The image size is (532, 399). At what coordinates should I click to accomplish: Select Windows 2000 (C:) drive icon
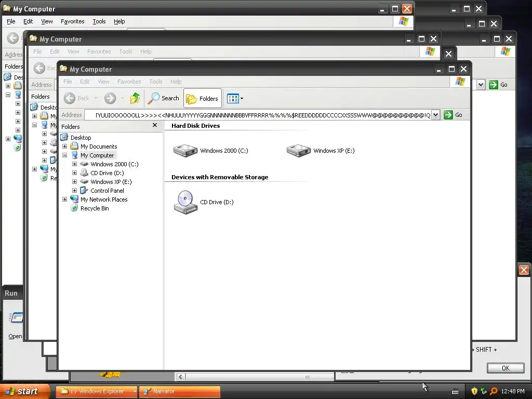(x=185, y=151)
